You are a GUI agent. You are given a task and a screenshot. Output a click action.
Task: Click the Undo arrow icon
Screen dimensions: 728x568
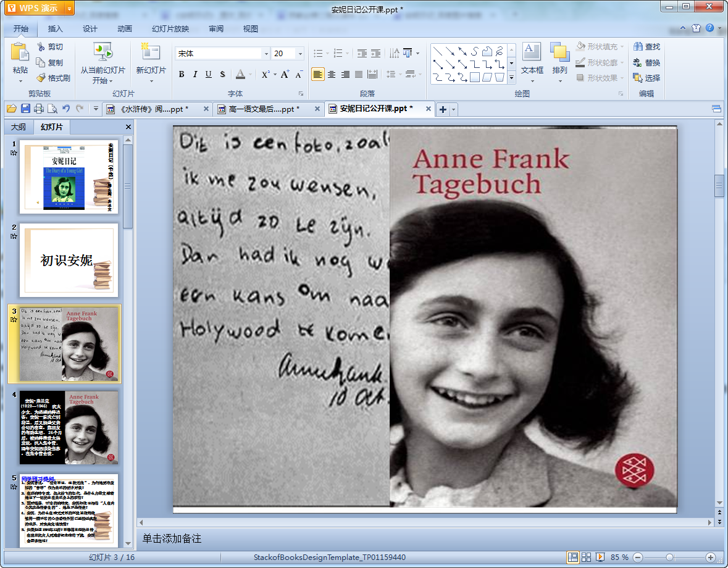coord(67,109)
